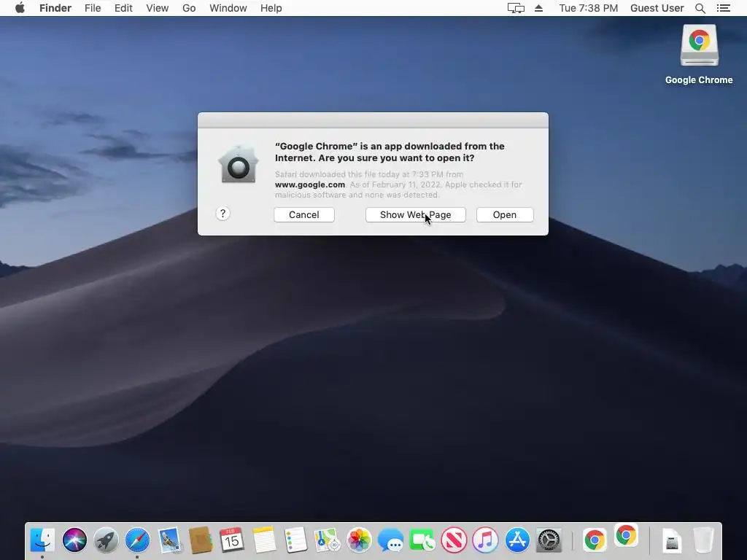Image resolution: width=747 pixels, height=560 pixels.
Task: Open the Window menu
Action: [228, 8]
